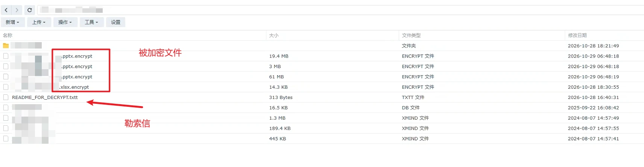Tick checkbox of the 16.5 KB DB file
Viewport: 644px width, 167px height.
click(x=6, y=108)
